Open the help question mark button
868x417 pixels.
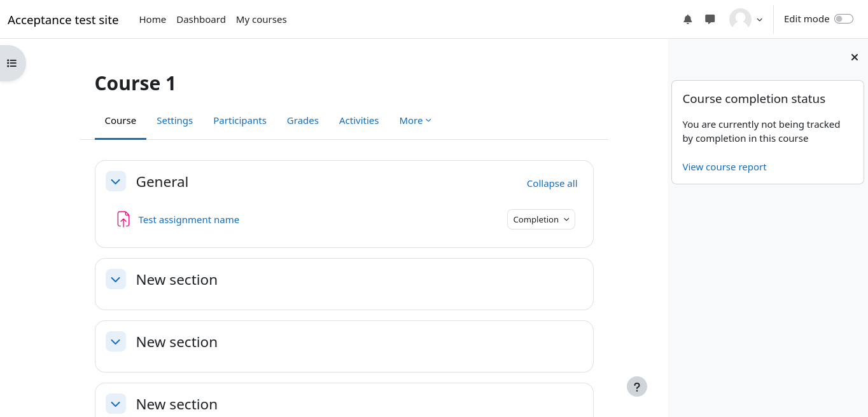[x=636, y=386]
